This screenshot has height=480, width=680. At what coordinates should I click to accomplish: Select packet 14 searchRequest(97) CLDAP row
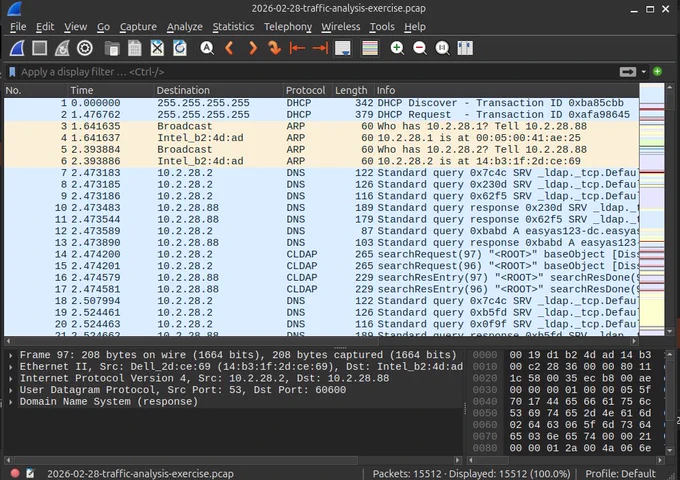click(321, 254)
